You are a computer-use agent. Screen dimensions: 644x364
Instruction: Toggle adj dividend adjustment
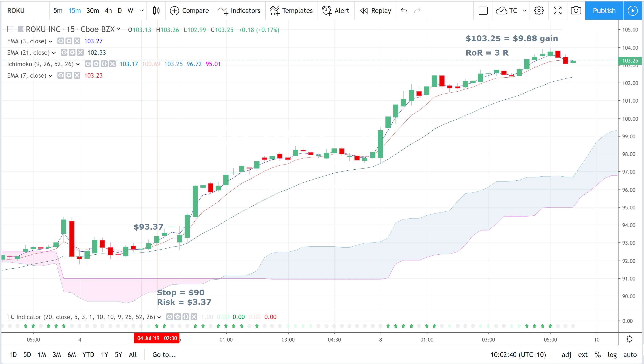point(566,355)
